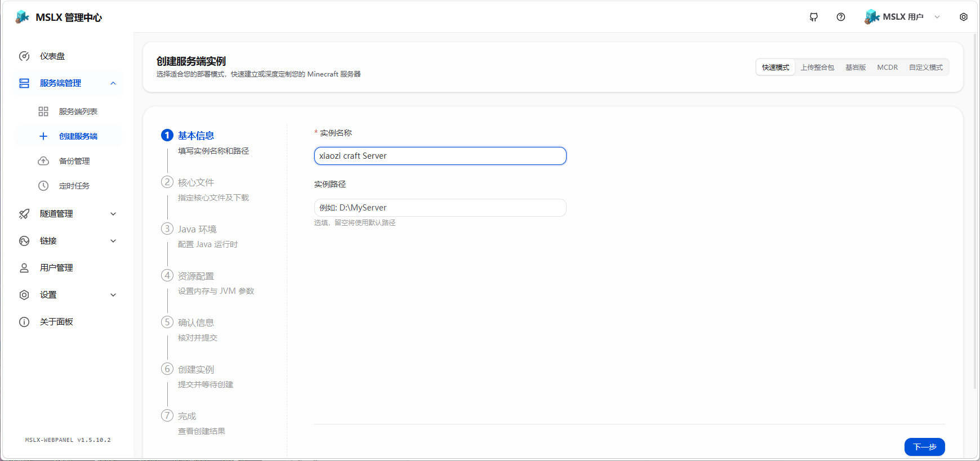Screen dimensions: 980x461
Task: Click step 1 circle for 基本信息
Action: pos(167,135)
